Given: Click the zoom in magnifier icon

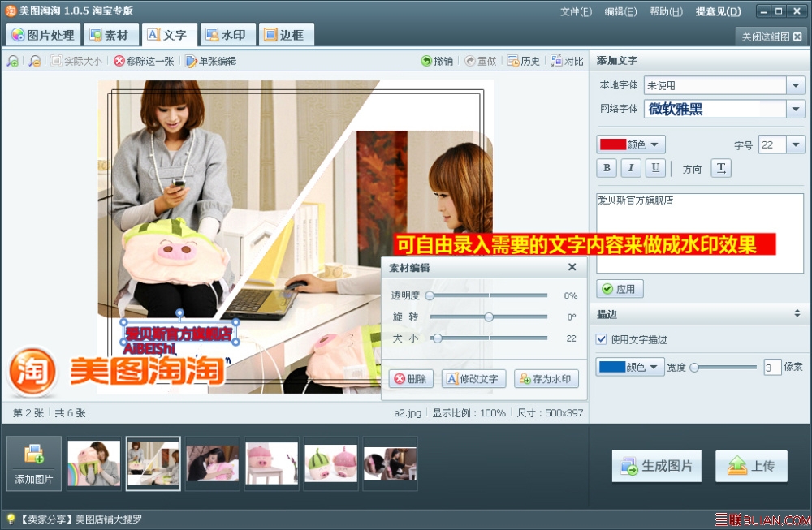Looking at the screenshot, I should (12, 61).
